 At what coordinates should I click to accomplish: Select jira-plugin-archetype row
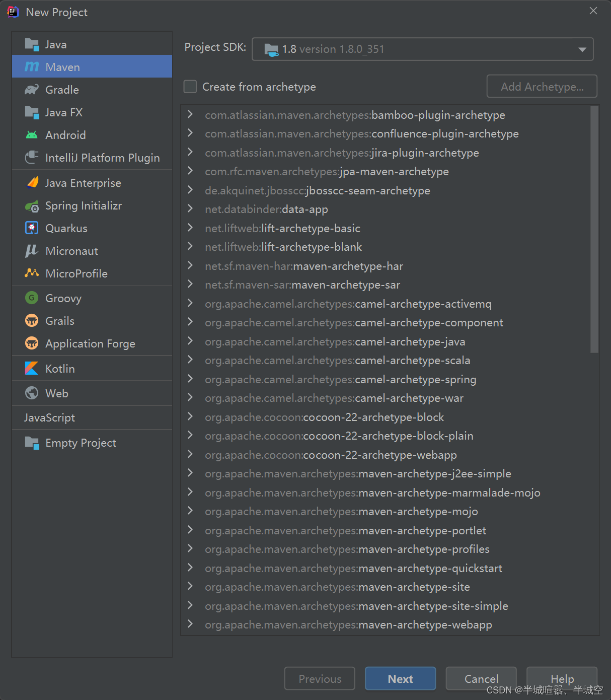click(386, 153)
